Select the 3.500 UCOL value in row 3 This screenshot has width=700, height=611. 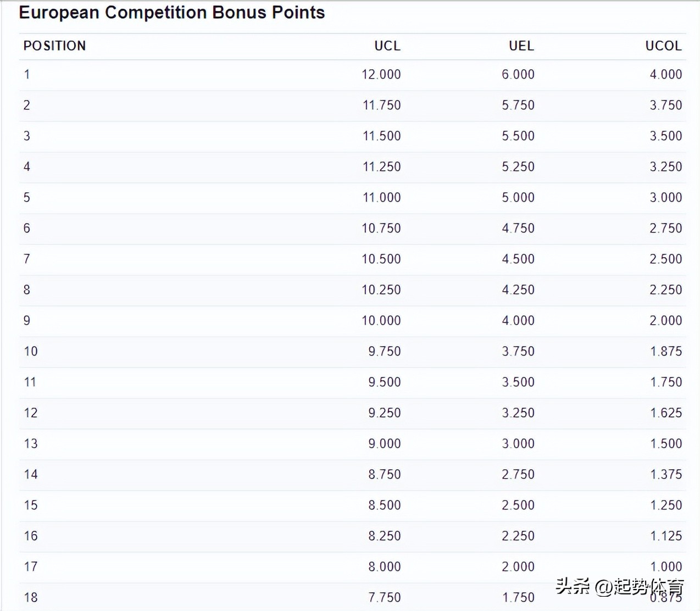click(666, 136)
